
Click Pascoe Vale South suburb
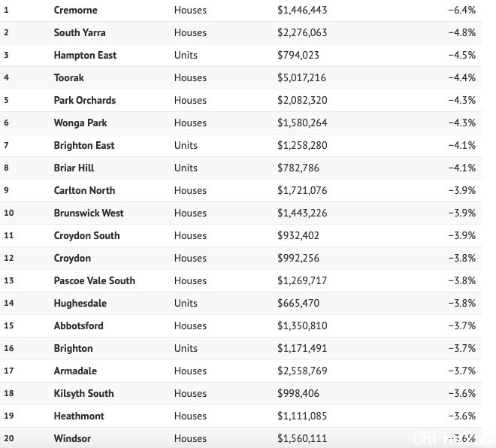pyautogui.click(x=94, y=280)
